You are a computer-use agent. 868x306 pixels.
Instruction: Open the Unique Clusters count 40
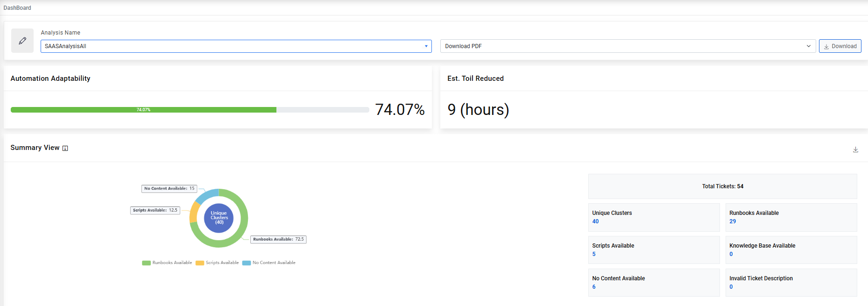(x=595, y=221)
